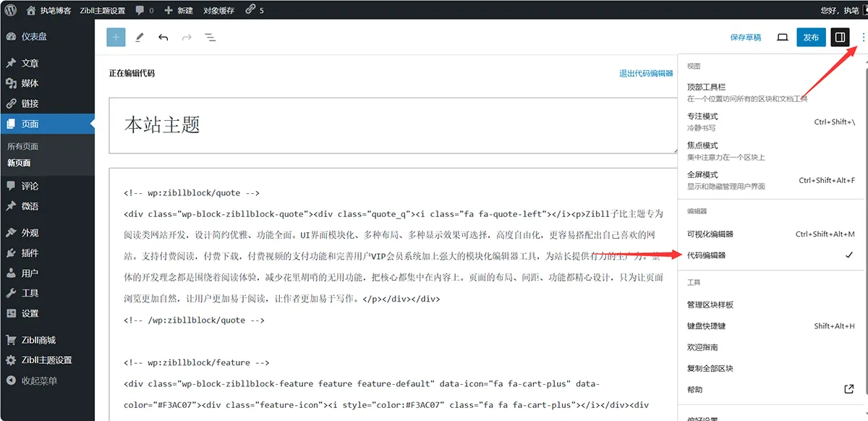Click the redo arrow icon
The image size is (868, 421).
click(187, 37)
